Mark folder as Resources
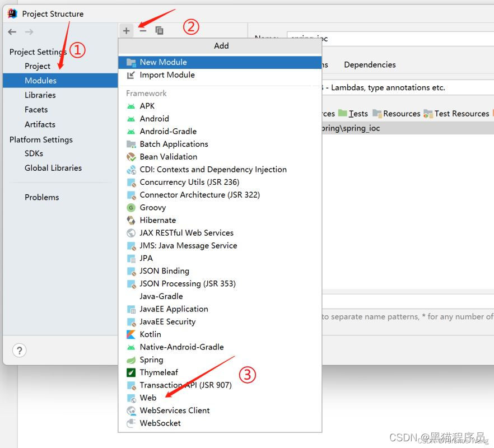 coord(397,114)
